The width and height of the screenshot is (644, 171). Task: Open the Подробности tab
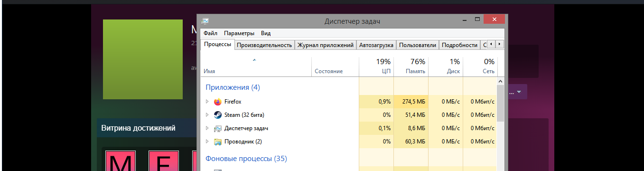click(459, 45)
